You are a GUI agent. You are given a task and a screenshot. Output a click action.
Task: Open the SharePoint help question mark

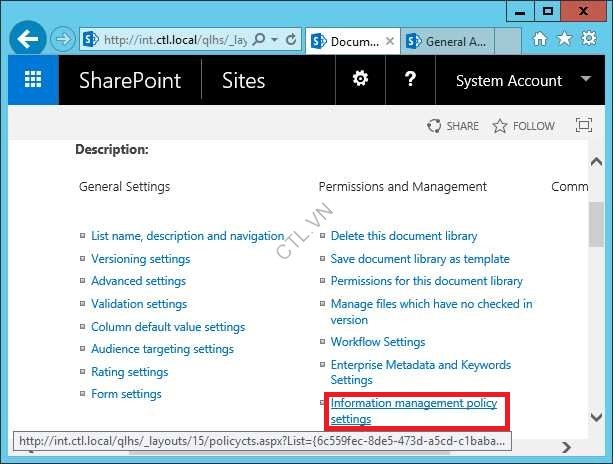tap(410, 80)
